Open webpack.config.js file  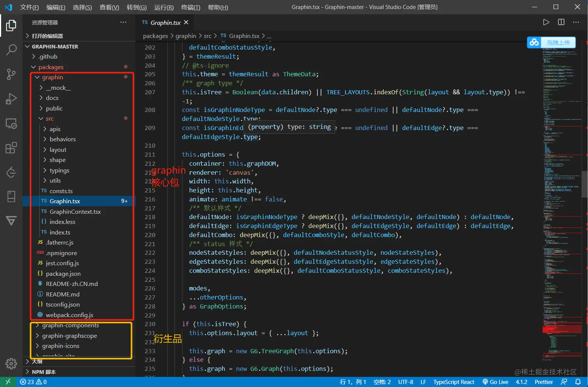(79, 315)
